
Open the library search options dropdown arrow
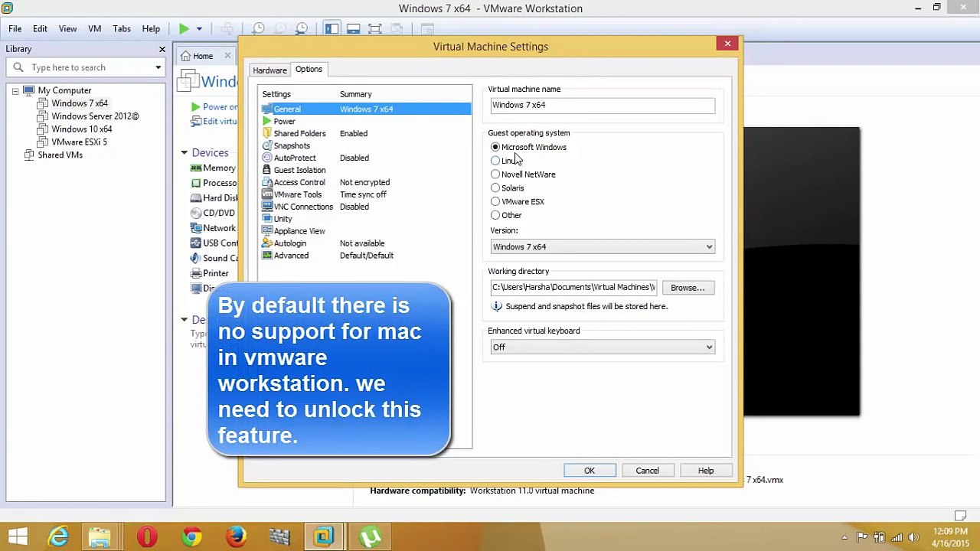(x=158, y=67)
